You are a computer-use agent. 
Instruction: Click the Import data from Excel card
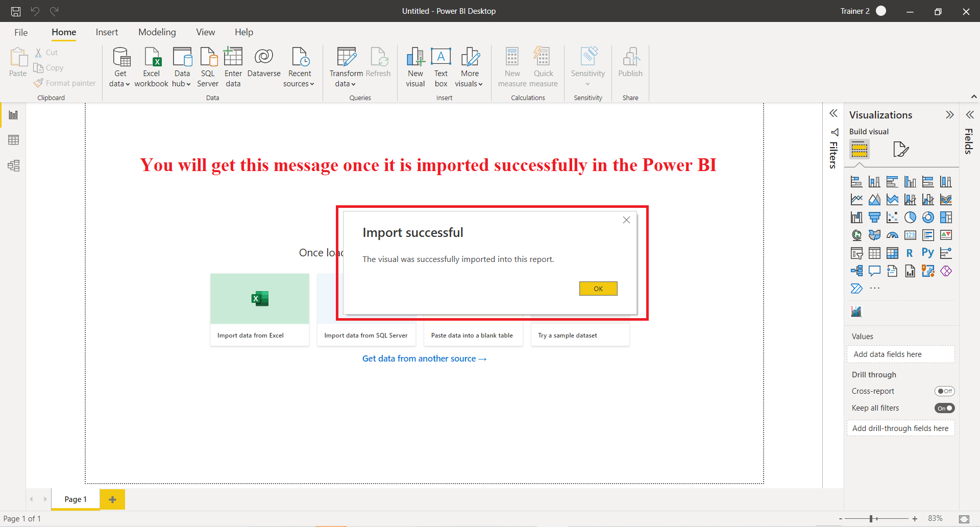(260, 309)
